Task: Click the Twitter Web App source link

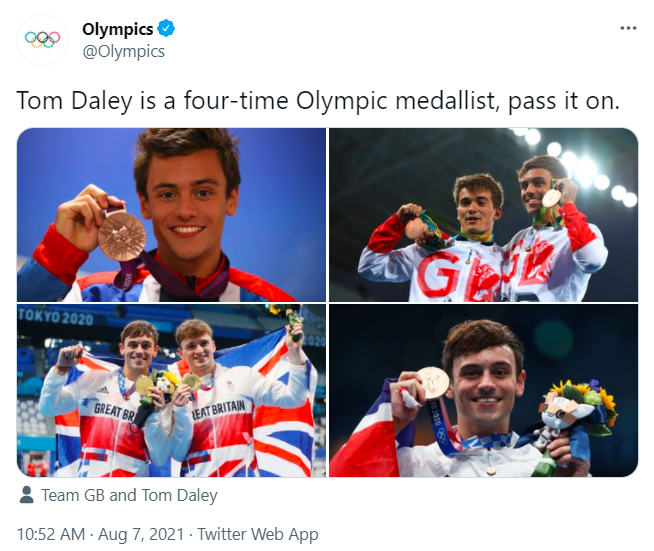Action: pos(257,535)
